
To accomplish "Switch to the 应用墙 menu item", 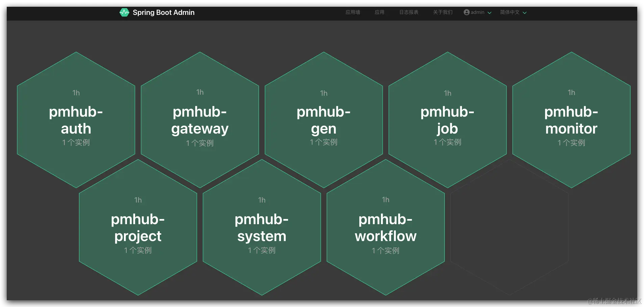I will [x=353, y=12].
